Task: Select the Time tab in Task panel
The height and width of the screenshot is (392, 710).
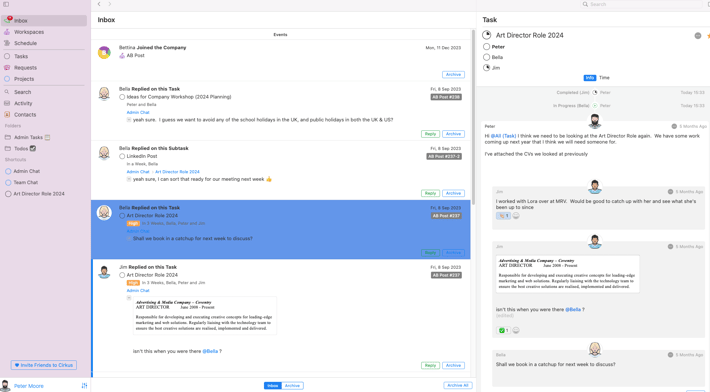Action: tap(604, 78)
